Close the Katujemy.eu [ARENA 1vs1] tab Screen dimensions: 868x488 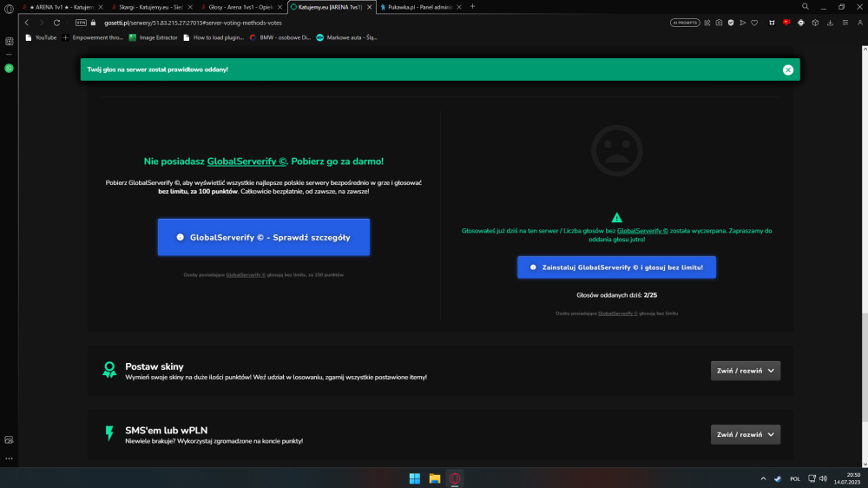[x=369, y=7]
